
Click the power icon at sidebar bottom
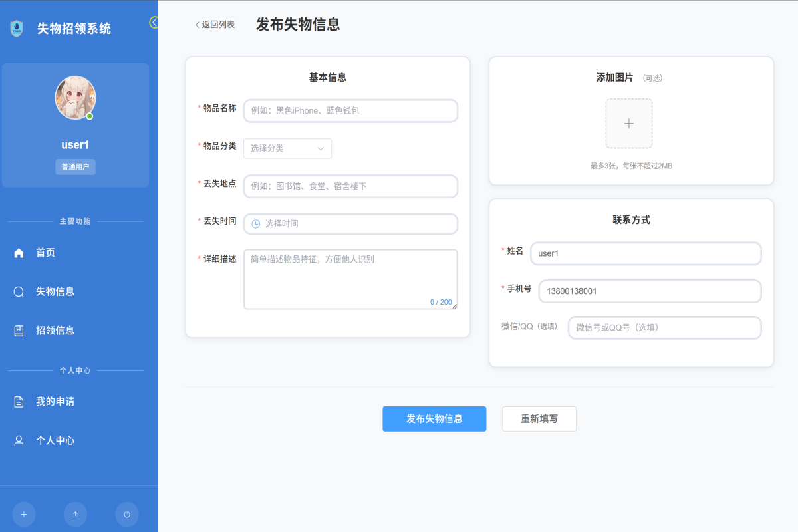[x=126, y=514]
